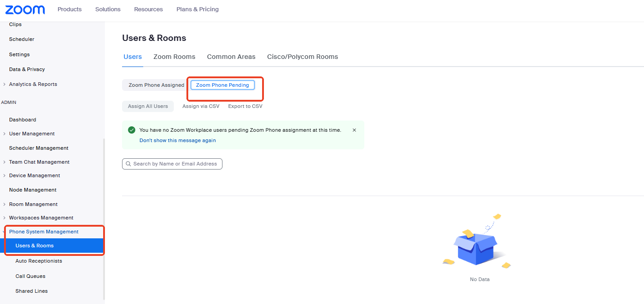The height and width of the screenshot is (304, 644).
Task: Switch to the Common Areas tab
Action: point(231,57)
